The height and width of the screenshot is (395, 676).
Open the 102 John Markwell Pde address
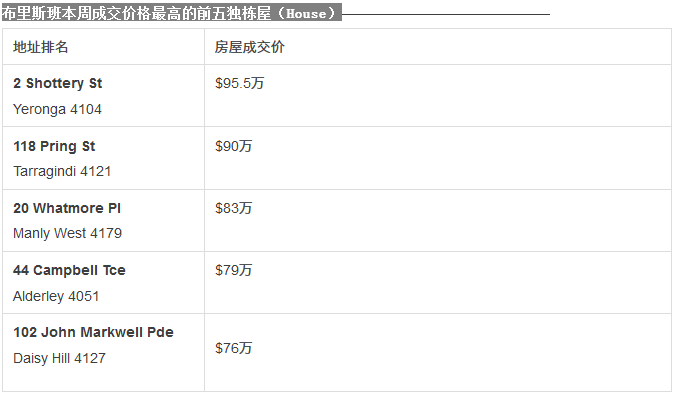click(93, 332)
